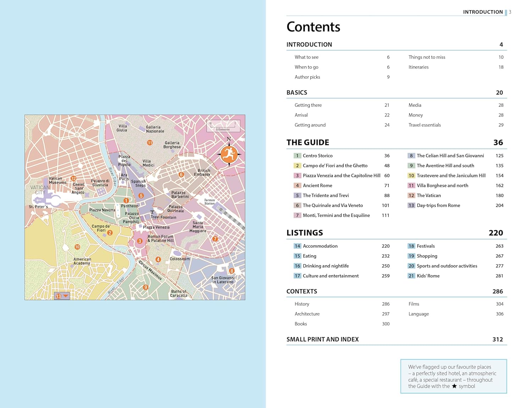Click map marker 12 by Vatican Museums
This screenshot has width=532, height=408.
(x=73, y=178)
